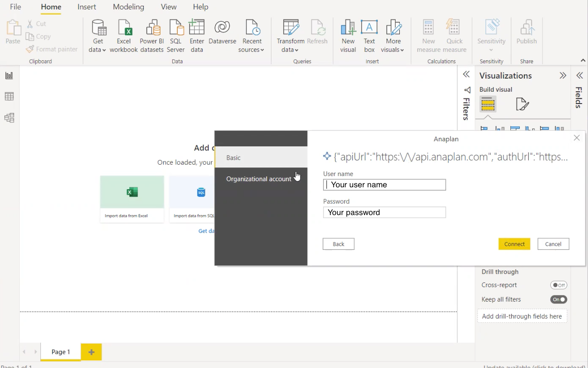Open the Get data dropdown
Screen dimensions: 588x368
(97, 35)
